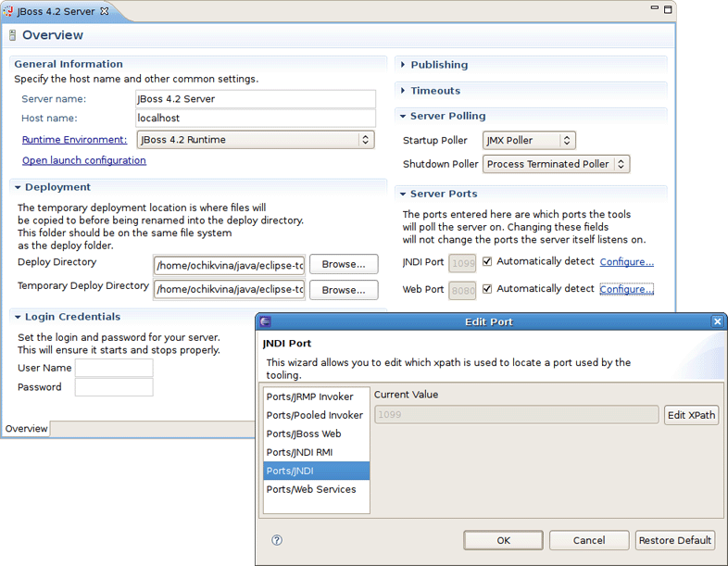The width and height of the screenshot is (728, 566).
Task: Select Ports/Web Services in the list
Action: tap(317, 489)
